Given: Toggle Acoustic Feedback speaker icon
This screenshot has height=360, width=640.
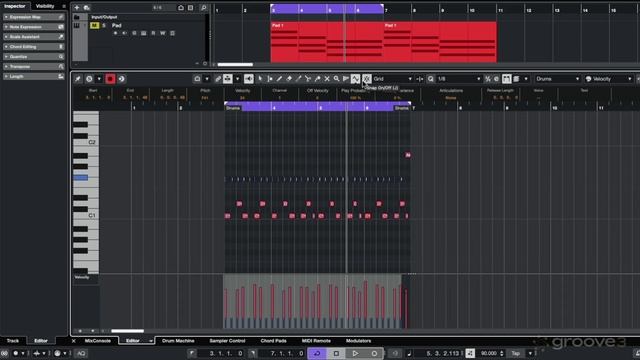Looking at the screenshot, I should [x=249, y=79].
